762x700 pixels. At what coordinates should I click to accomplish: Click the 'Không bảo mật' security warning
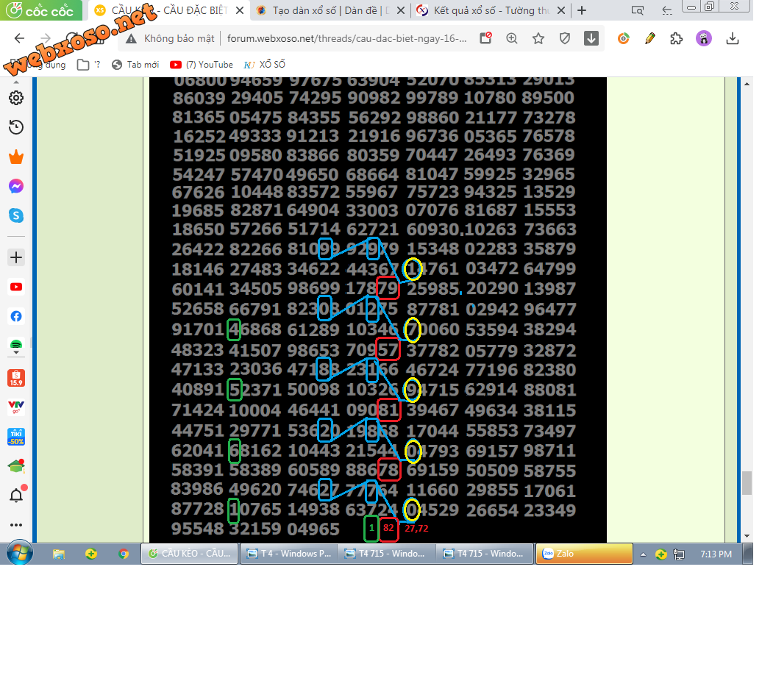click(x=171, y=39)
